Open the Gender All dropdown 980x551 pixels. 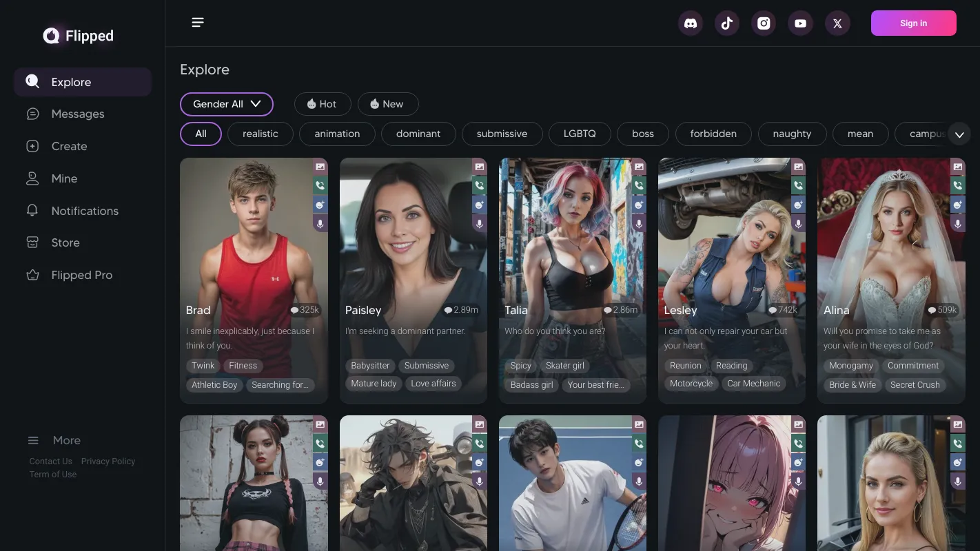[x=227, y=103]
